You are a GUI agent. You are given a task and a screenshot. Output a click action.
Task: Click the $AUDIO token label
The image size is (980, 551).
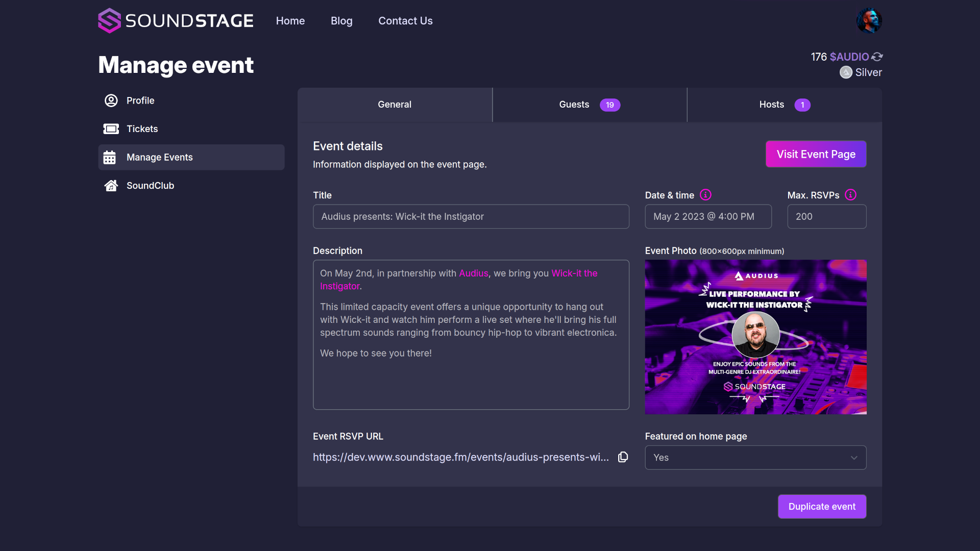point(849,57)
